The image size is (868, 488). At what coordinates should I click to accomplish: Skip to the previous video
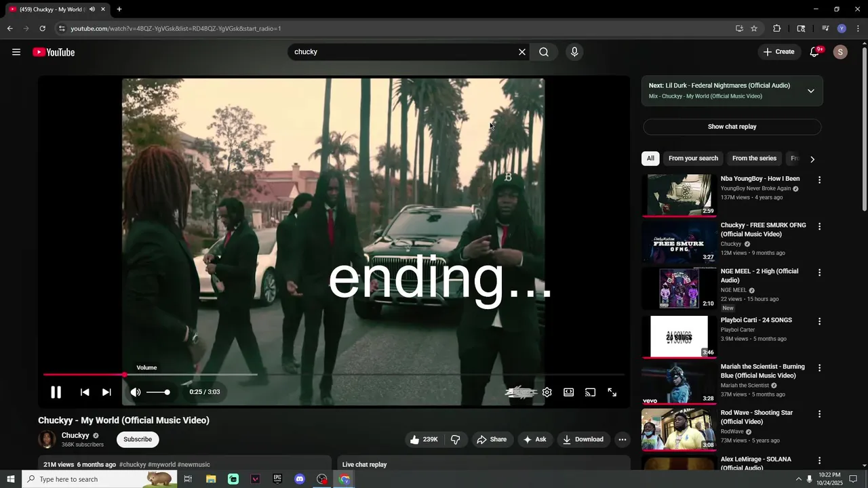85,392
